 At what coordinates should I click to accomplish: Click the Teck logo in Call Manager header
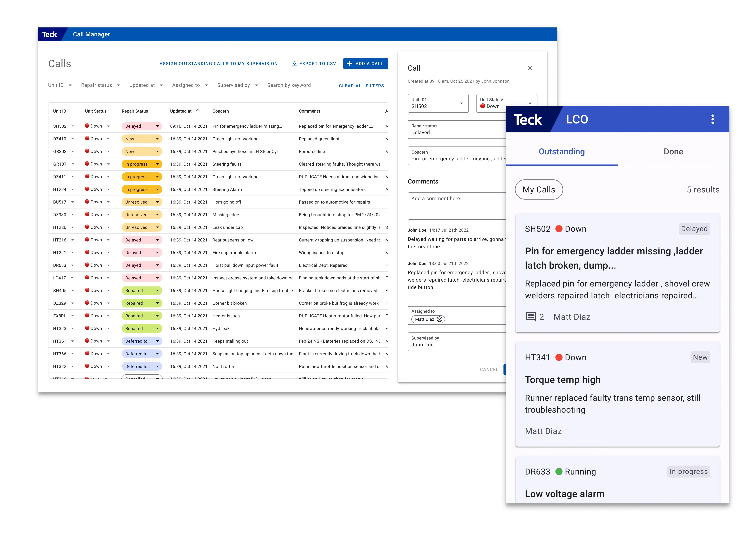point(50,34)
